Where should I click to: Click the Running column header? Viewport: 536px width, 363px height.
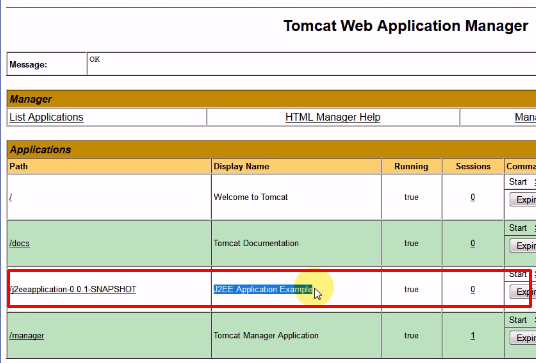(411, 166)
